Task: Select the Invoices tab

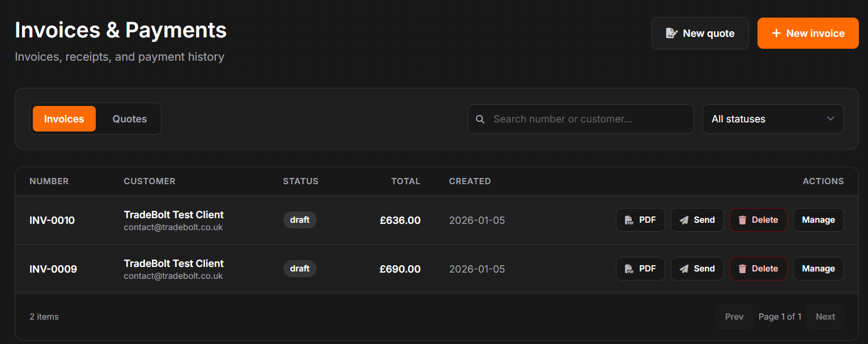Action: point(64,119)
